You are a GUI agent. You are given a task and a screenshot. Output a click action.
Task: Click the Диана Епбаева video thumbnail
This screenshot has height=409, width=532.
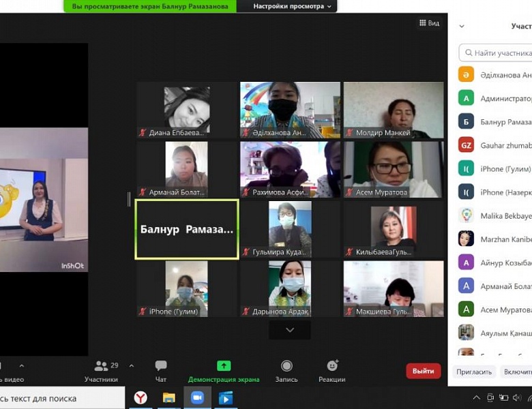tap(187, 109)
